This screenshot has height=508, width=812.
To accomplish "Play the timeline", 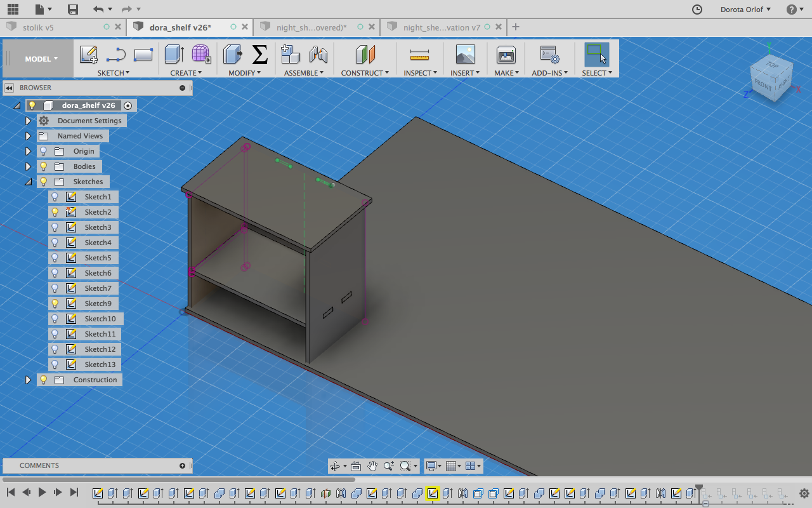I will click(42, 492).
